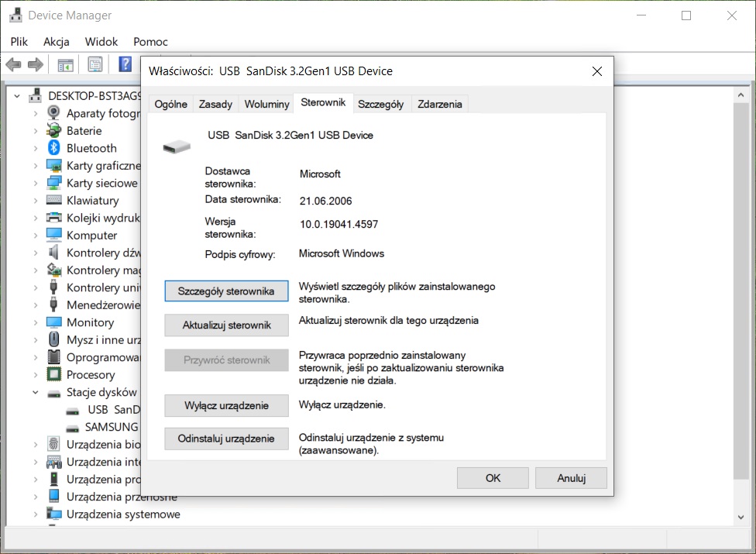Screen dimensions: 756x554
Task: Click the Device Manager scrollbar up arrow
Action: coord(741,95)
